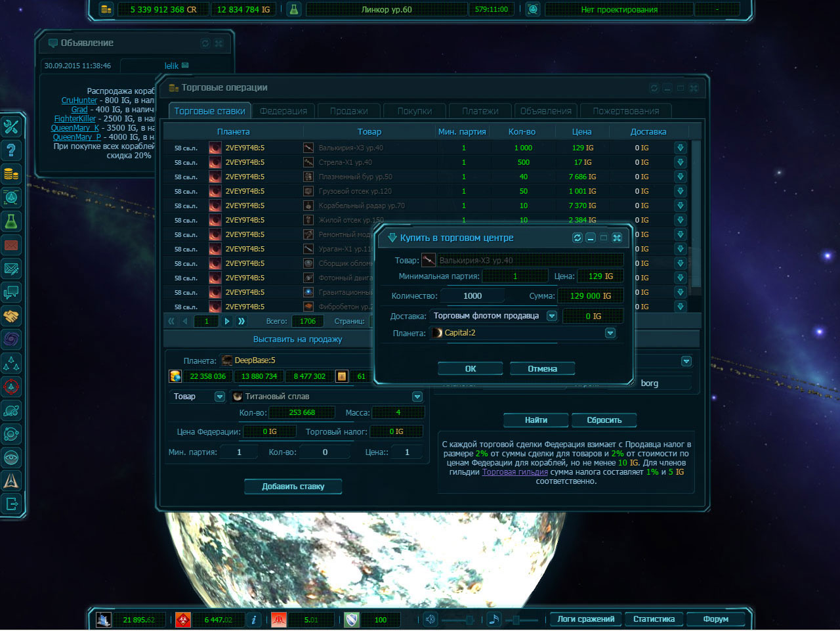Click Отмена in the buy dialog

[542, 368]
